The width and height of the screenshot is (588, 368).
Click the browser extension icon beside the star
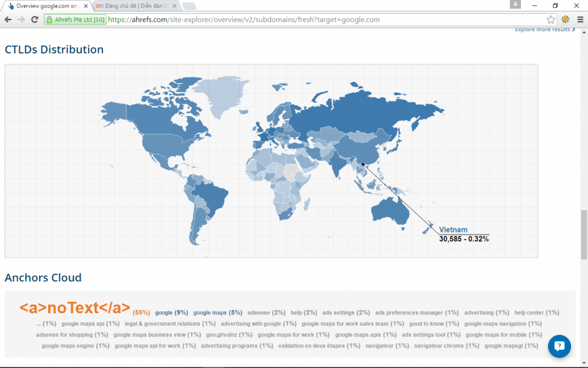click(566, 19)
